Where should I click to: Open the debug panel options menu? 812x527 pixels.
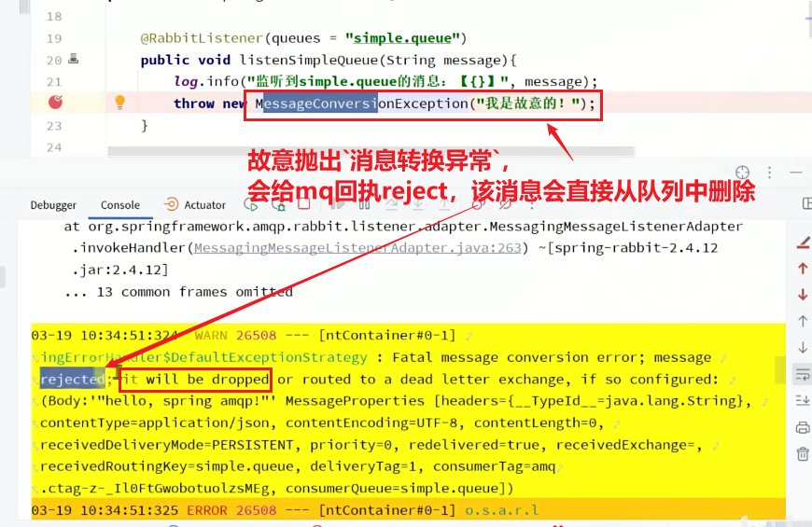[x=770, y=173]
